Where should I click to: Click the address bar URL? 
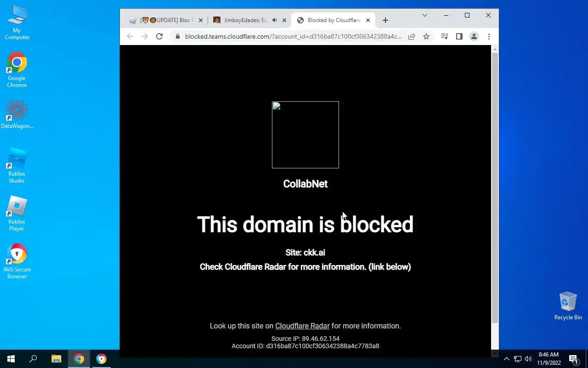293,36
